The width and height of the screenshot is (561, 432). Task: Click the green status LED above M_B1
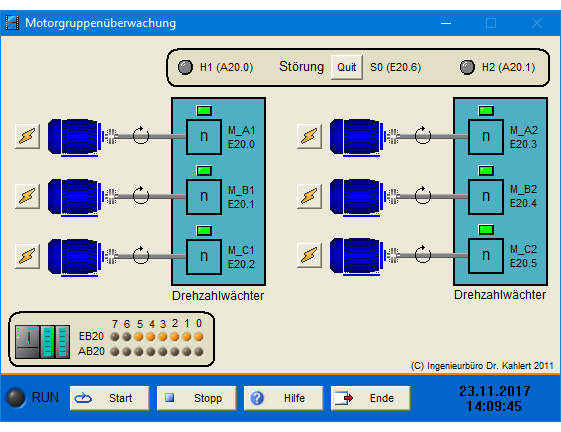pyautogui.click(x=204, y=170)
